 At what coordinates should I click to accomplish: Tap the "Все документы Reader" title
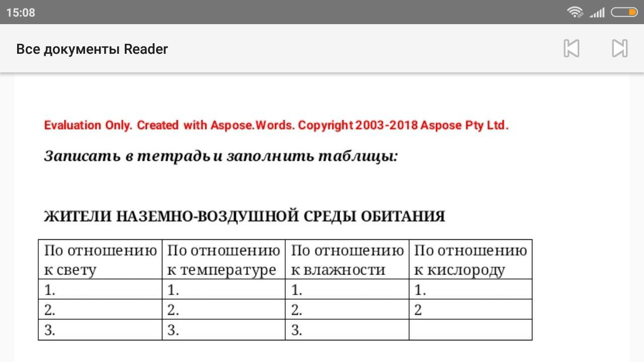point(92,49)
